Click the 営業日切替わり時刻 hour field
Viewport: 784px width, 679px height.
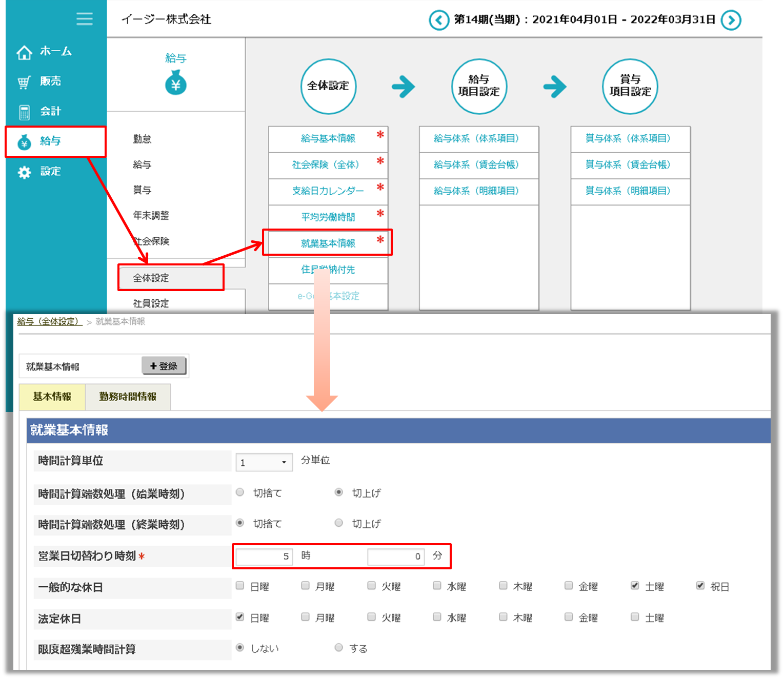click(264, 557)
